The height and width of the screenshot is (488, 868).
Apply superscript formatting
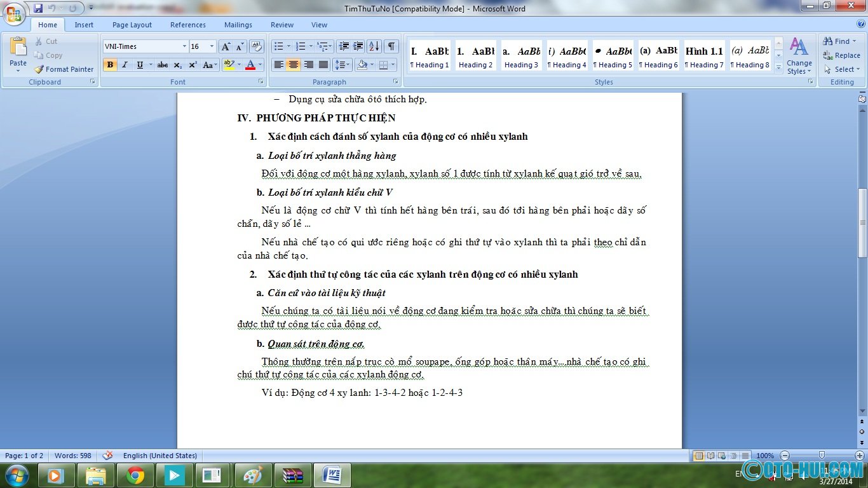193,65
